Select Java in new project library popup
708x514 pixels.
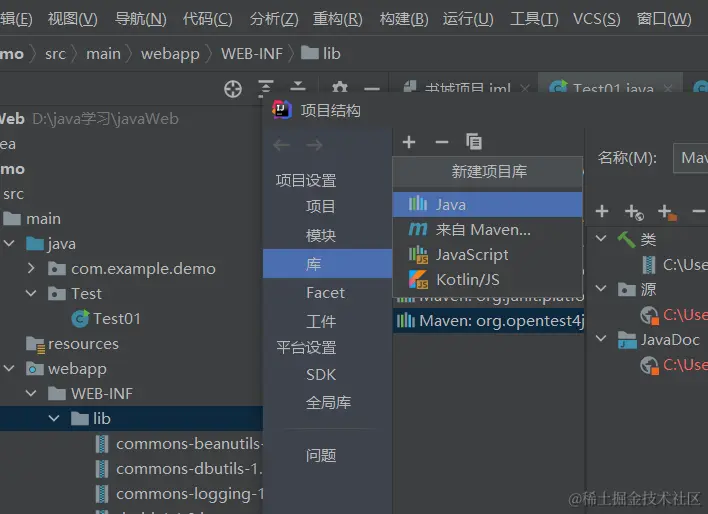tap(488, 205)
